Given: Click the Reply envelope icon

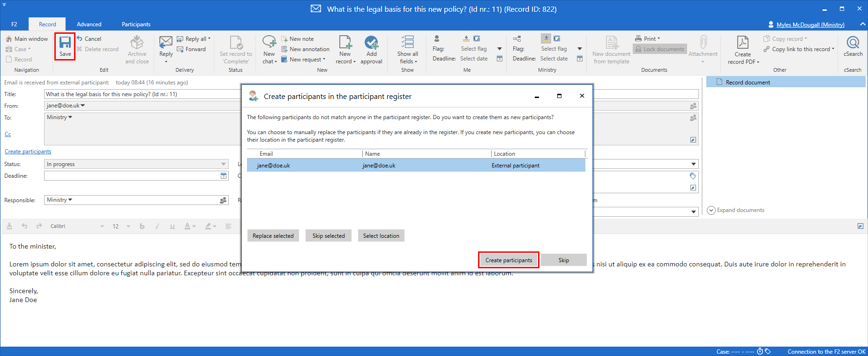Looking at the screenshot, I should [166, 43].
